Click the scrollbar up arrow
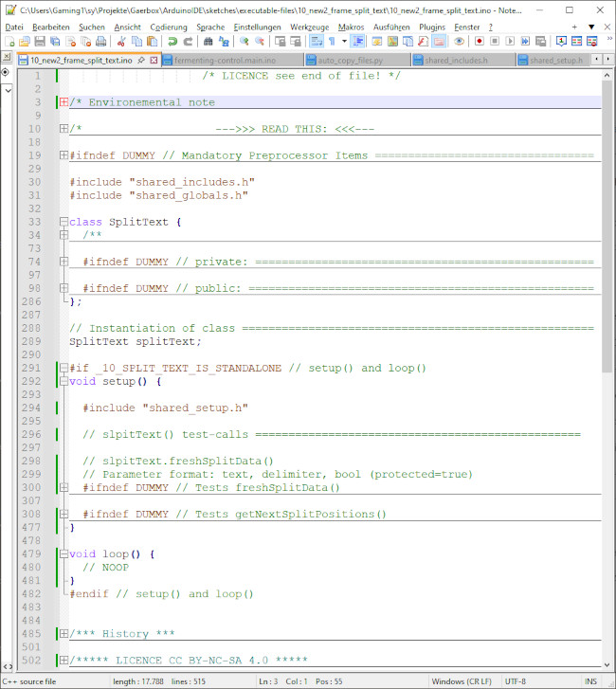The height and width of the screenshot is (689, 616). click(607, 75)
